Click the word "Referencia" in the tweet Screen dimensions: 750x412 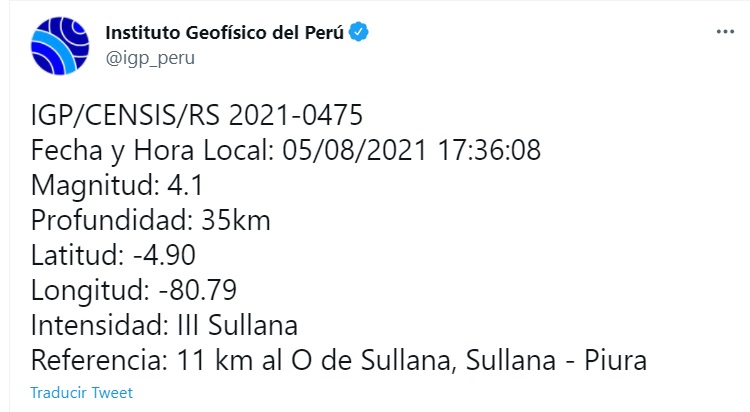(96, 360)
